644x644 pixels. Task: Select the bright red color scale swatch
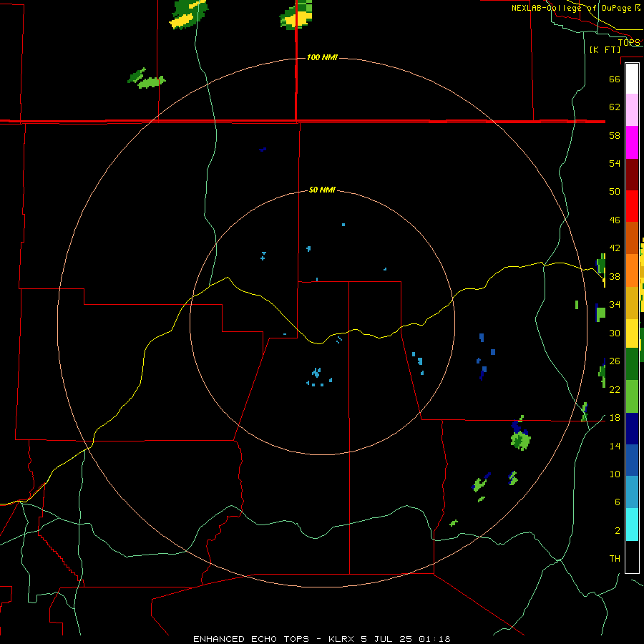pos(632,206)
